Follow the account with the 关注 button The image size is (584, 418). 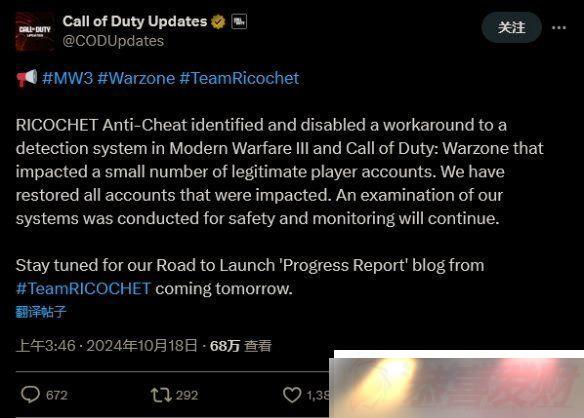[x=511, y=27]
